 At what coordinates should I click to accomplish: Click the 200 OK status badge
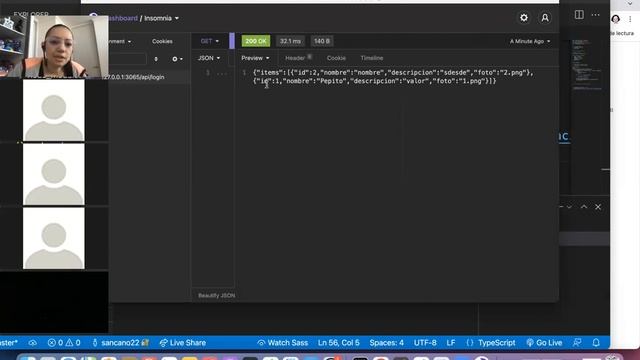point(256,41)
